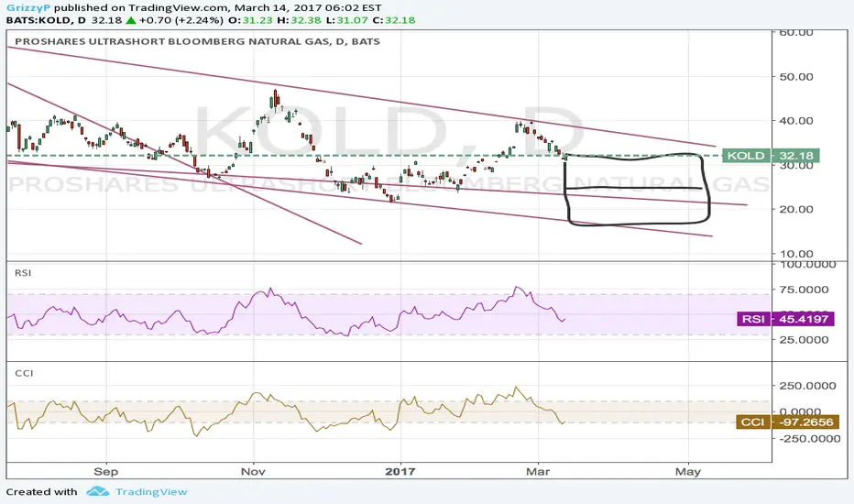This screenshot has width=854, height=504.
Task: Click the O:31.23 open value
Action: point(250,20)
